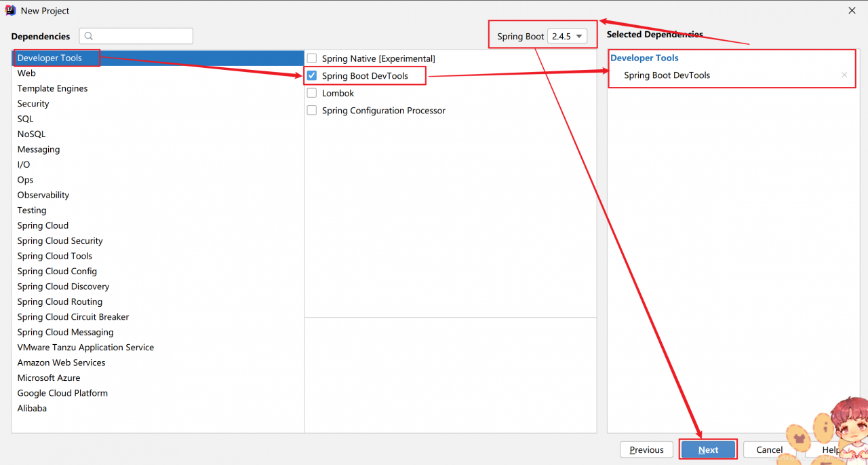Choose Google Cloud Platform category
Screen dimensions: 868x465
[x=157, y=393]
